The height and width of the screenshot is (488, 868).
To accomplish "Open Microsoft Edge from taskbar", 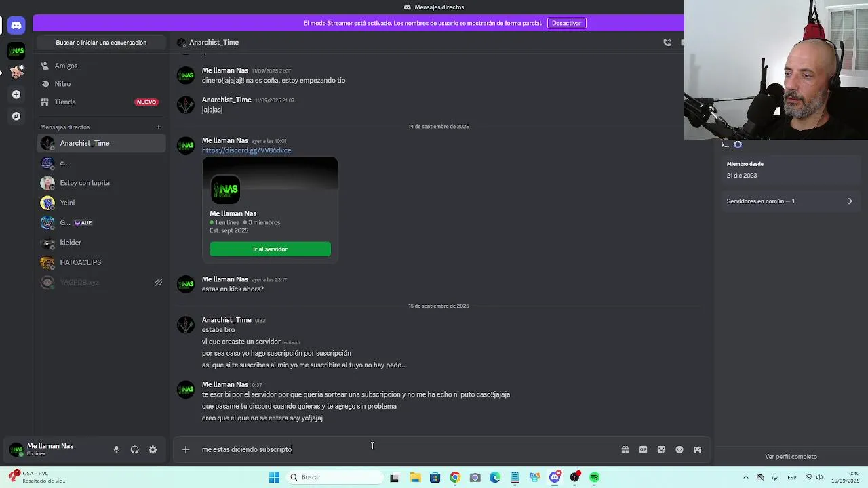I will (495, 477).
